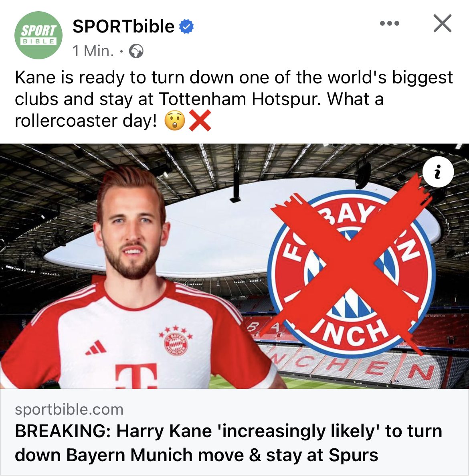Dismiss the post with the X icon
This screenshot has height=476, width=469.
(x=442, y=23)
